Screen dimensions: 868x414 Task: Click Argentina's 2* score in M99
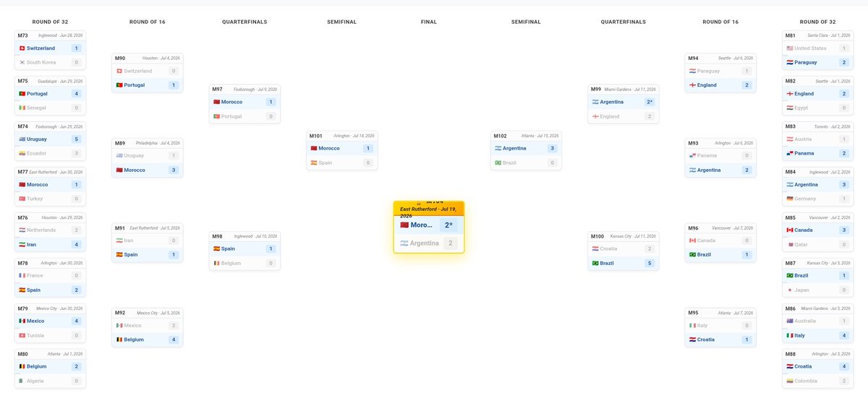click(650, 103)
